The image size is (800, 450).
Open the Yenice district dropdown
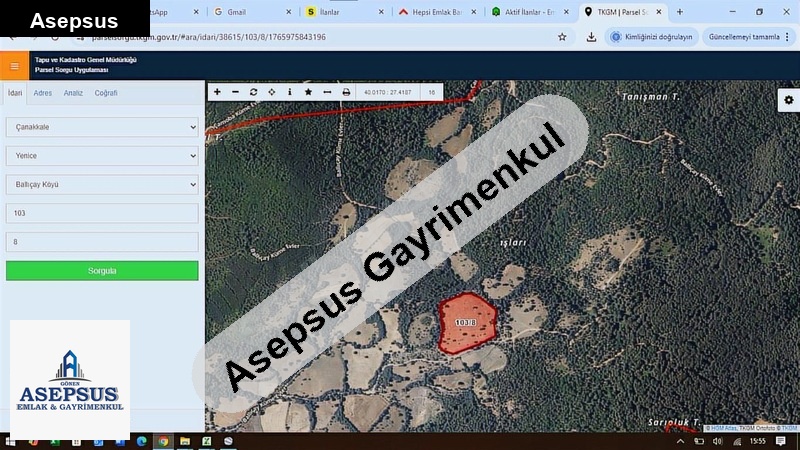[102, 156]
